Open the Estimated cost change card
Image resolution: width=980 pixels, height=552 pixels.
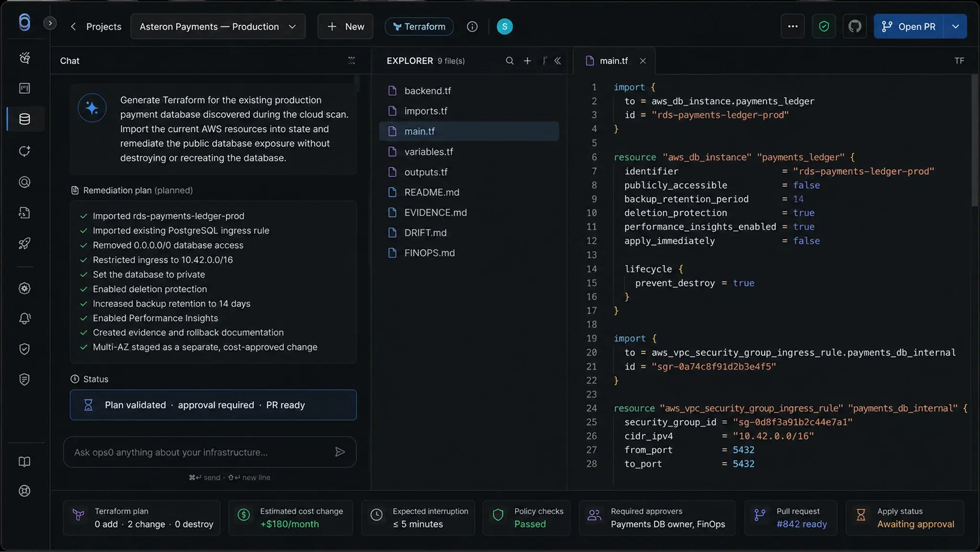(x=291, y=518)
